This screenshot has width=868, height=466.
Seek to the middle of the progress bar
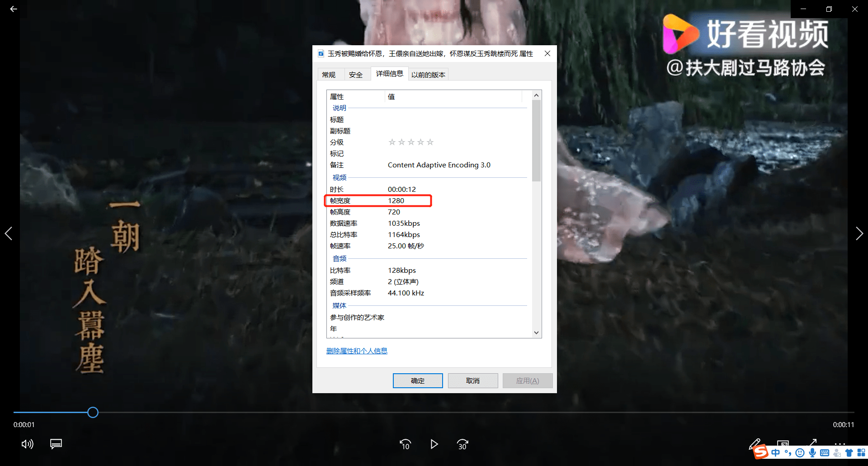coord(434,412)
